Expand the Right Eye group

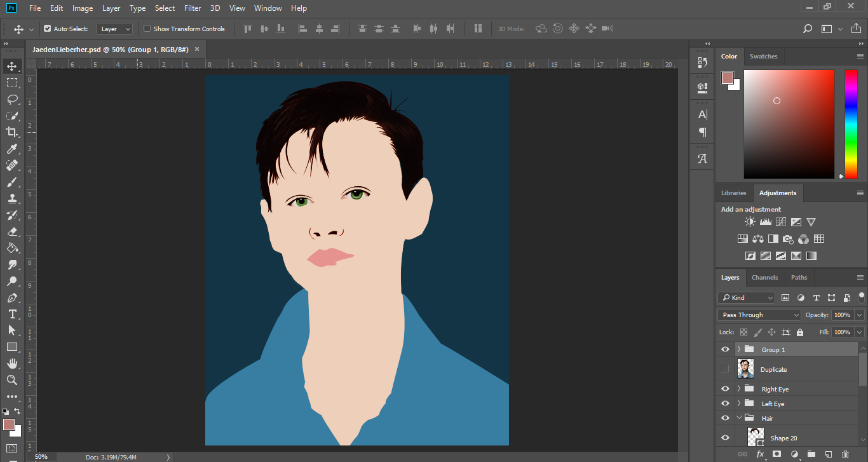tap(738, 389)
